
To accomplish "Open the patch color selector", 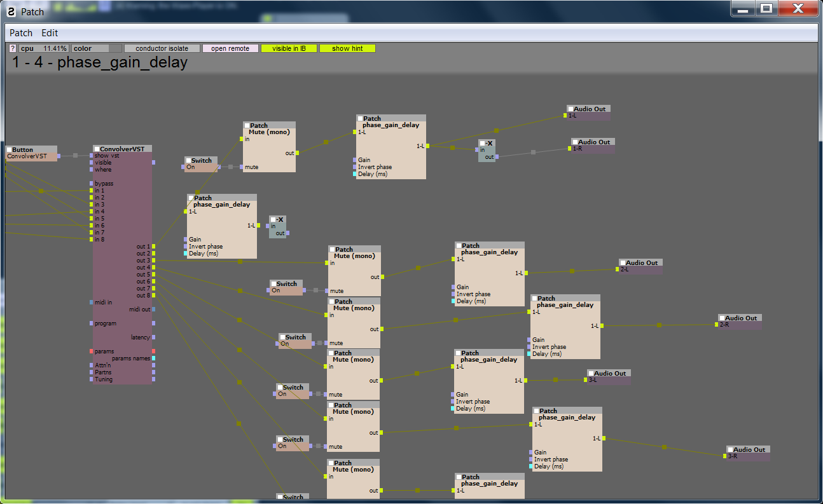I will click(x=97, y=48).
